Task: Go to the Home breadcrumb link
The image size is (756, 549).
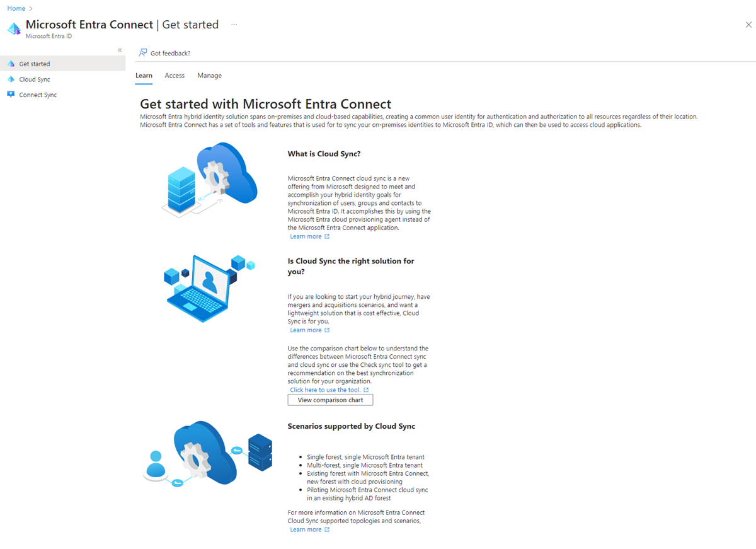Action: (16, 8)
